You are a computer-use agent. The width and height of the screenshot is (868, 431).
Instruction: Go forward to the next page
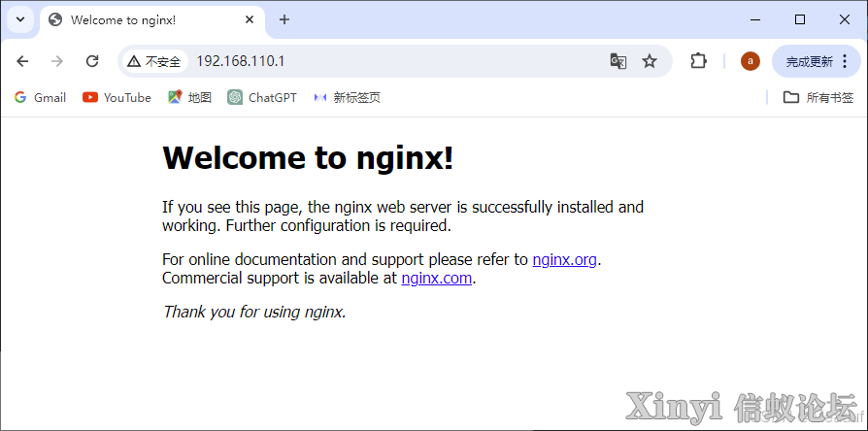(x=57, y=61)
